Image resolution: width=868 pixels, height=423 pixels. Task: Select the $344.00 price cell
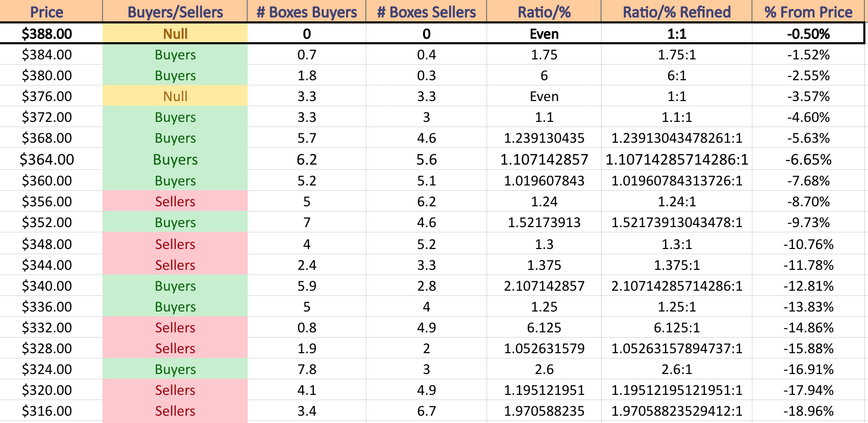pyautogui.click(x=51, y=265)
